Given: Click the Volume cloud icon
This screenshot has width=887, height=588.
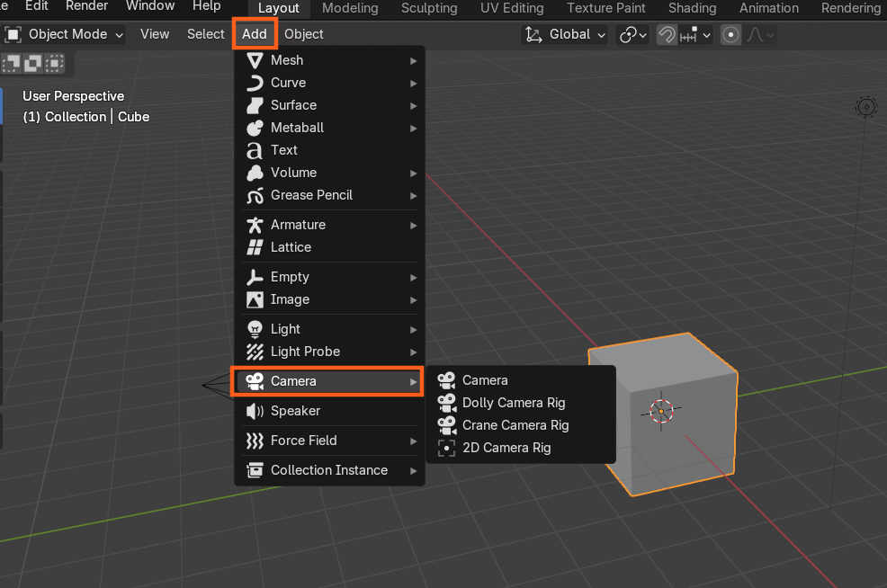Looking at the screenshot, I should [x=255, y=173].
